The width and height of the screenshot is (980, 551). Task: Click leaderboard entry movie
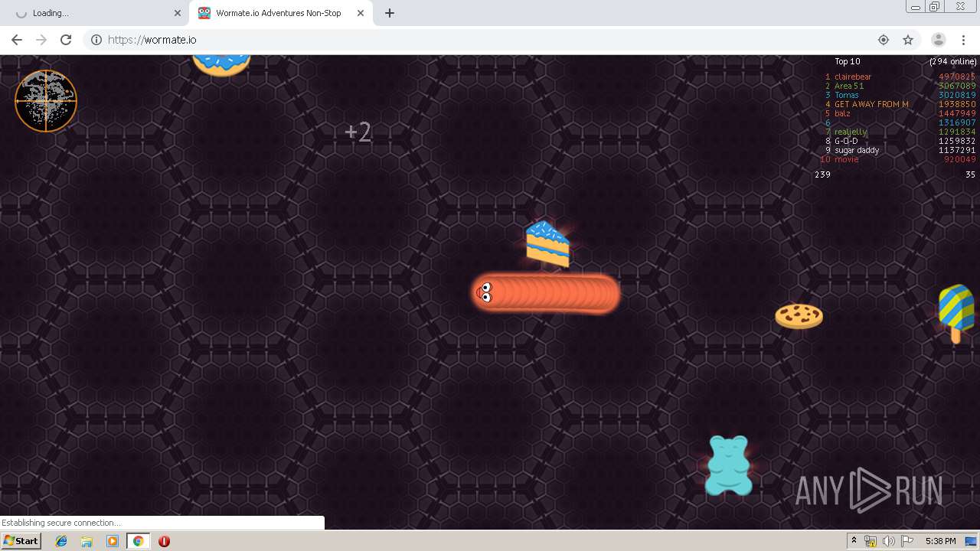(846, 159)
